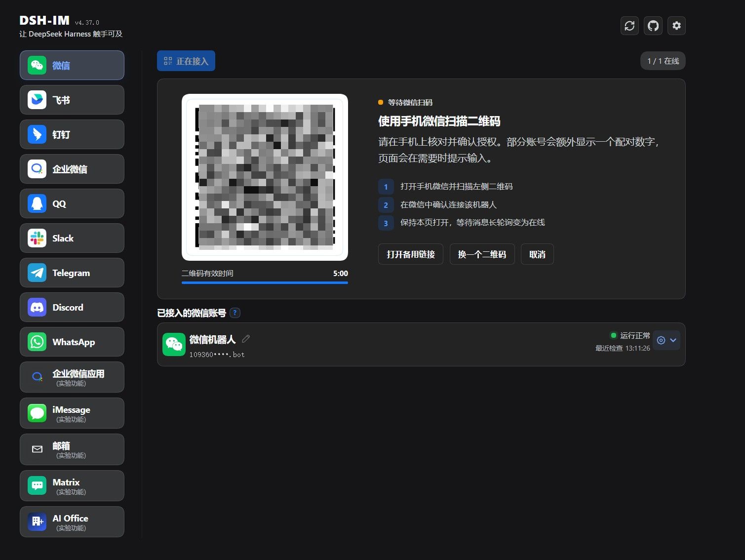The width and height of the screenshot is (745, 560).
Task: Select 微信 in the sidebar
Action: 72,65
